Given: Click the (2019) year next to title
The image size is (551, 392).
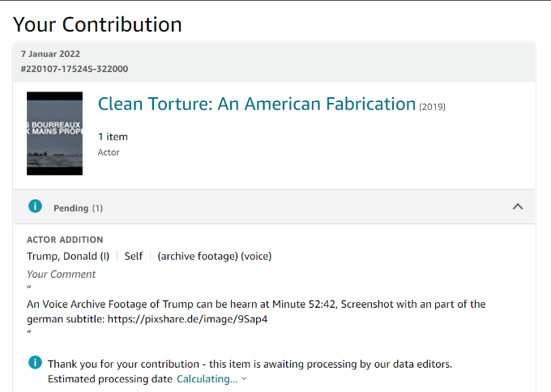Looking at the screenshot, I should pyautogui.click(x=432, y=107).
